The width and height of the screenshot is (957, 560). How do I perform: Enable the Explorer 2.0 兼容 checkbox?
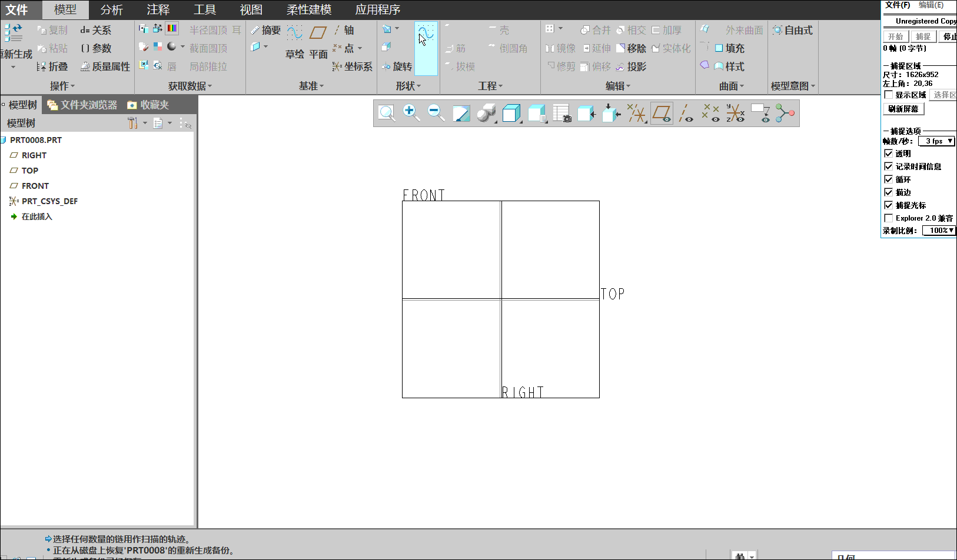coord(889,218)
